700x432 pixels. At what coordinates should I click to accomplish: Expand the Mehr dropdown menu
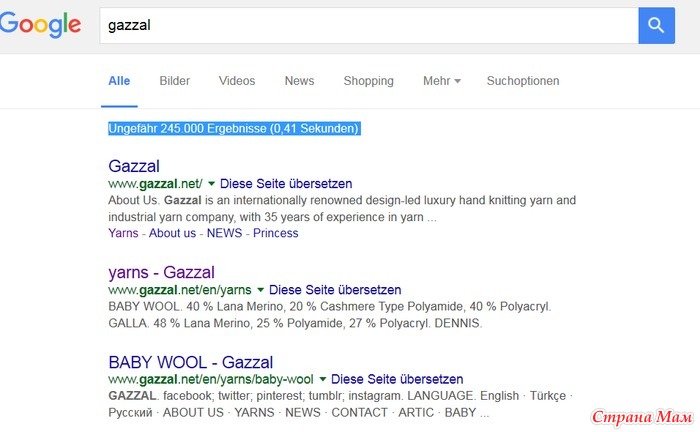(x=442, y=81)
